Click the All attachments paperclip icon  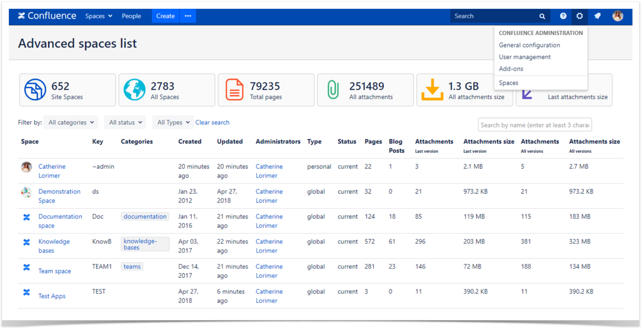click(x=333, y=90)
